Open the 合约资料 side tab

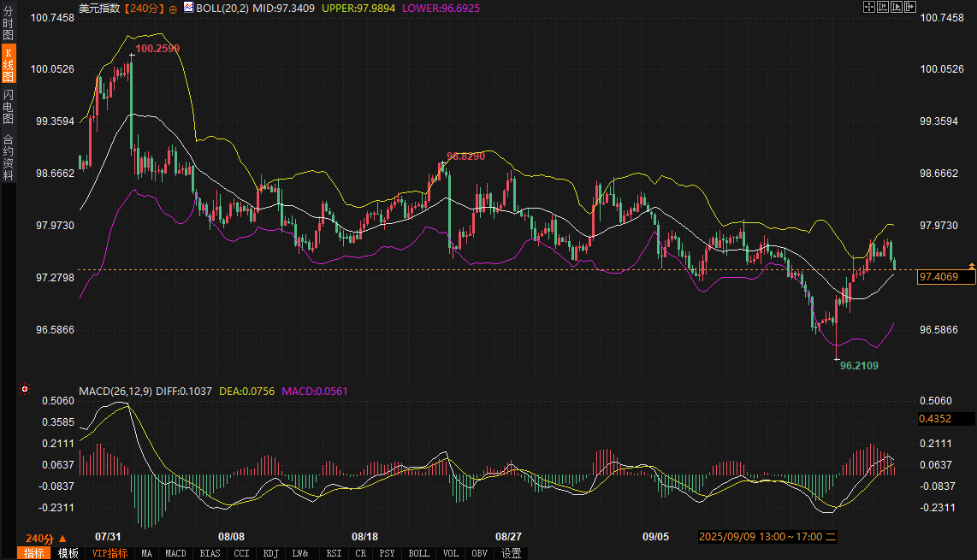[8, 157]
